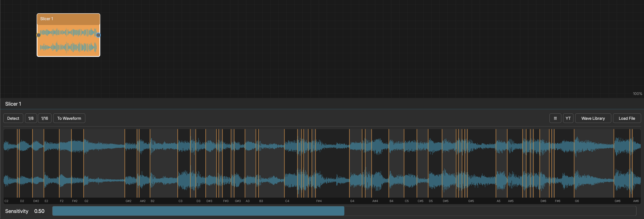The width and height of the screenshot is (644, 219).
Task: Click the Sensitivity slider bar
Action: tap(344, 211)
